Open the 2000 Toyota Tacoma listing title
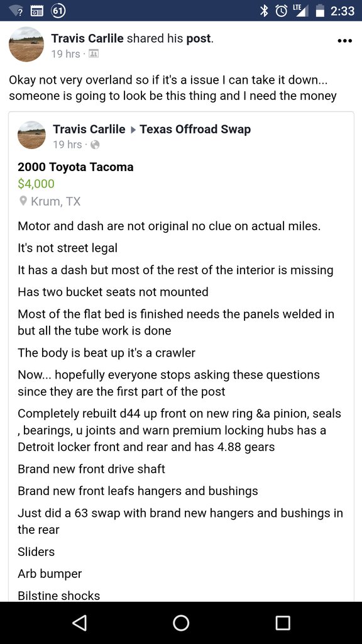Image resolution: width=362 pixels, height=644 pixels. (x=75, y=167)
